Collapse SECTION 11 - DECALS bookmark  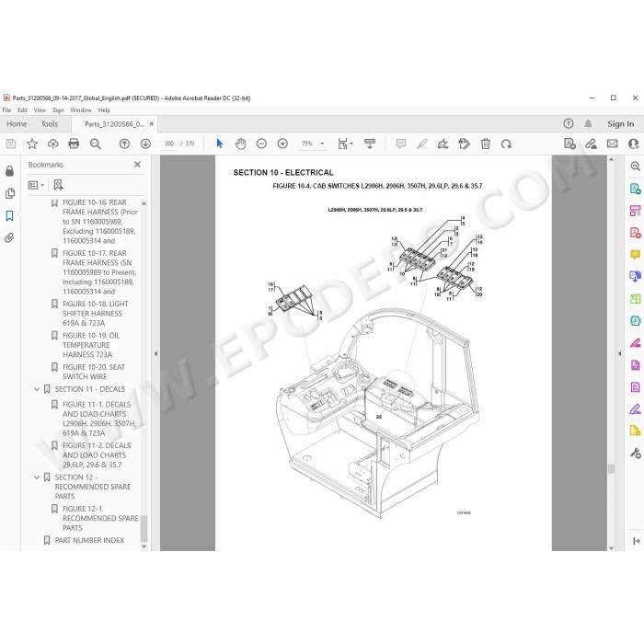tap(37, 389)
